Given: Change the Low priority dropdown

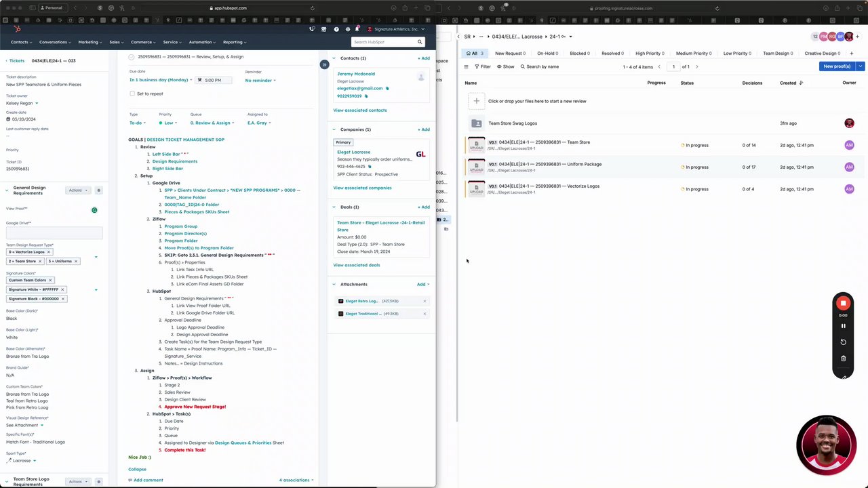Looking at the screenshot, I should tap(168, 123).
